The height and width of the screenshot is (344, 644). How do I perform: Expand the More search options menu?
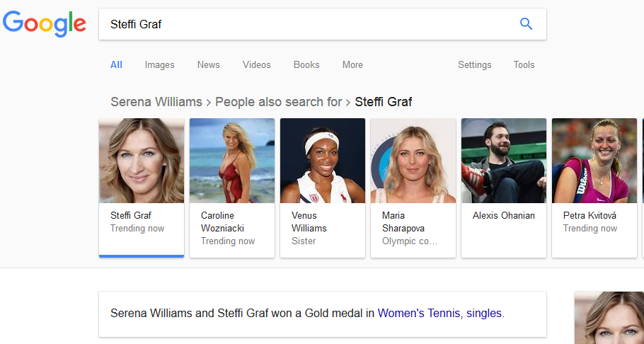[352, 64]
